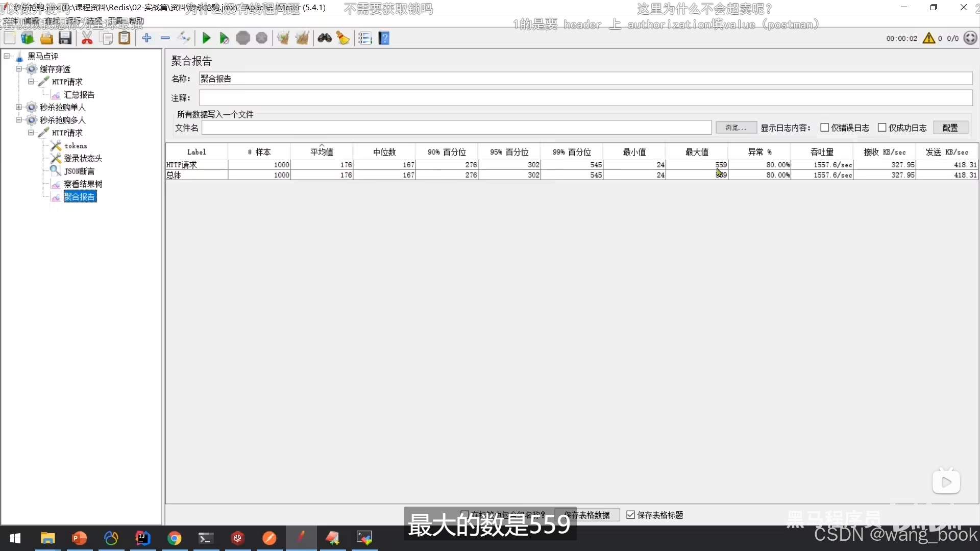Open Help with question mark icon

pos(384,38)
